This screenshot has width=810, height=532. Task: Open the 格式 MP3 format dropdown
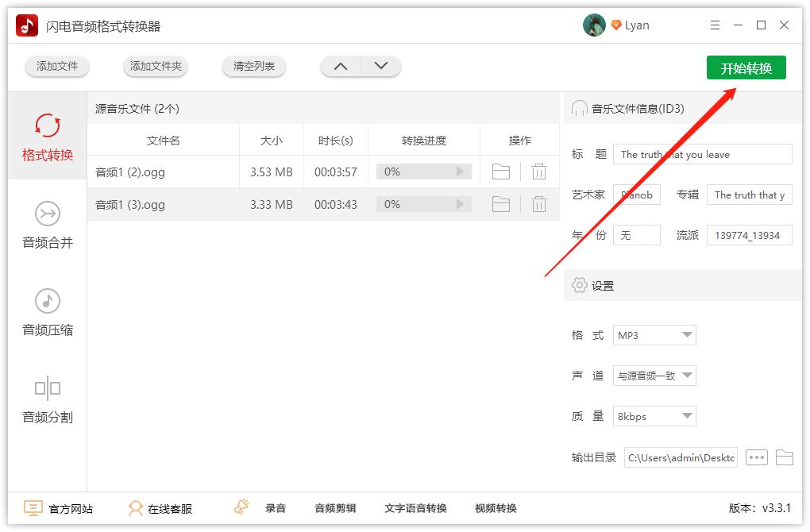[654, 335]
